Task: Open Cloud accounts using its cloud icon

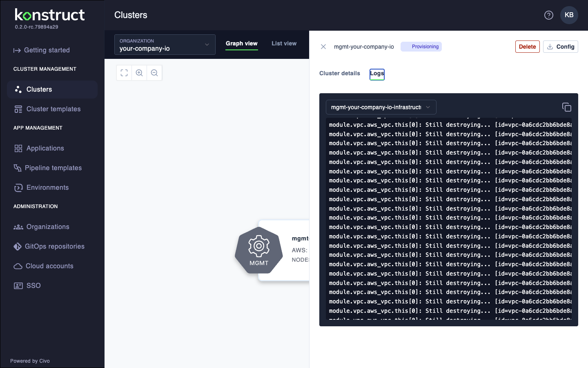Action: point(18,266)
